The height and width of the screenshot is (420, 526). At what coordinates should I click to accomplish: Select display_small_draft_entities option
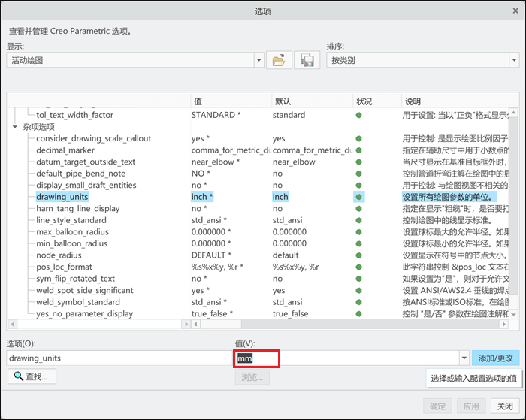point(86,185)
